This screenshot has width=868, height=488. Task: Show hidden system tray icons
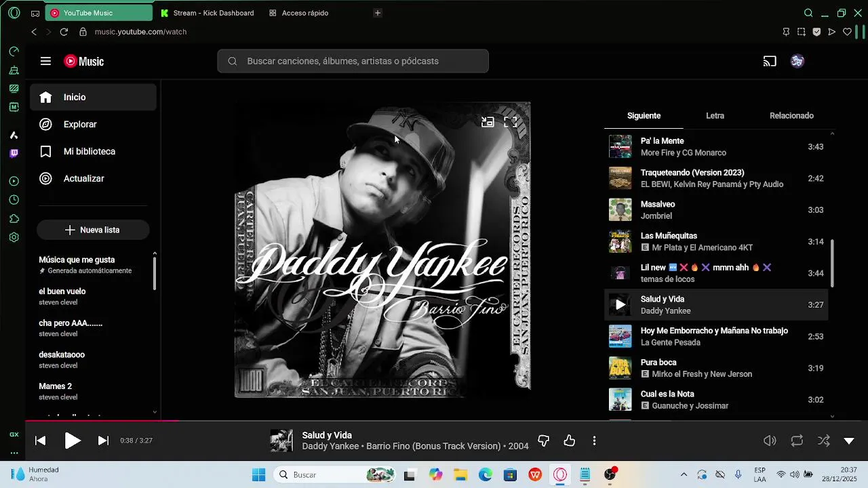(684, 474)
